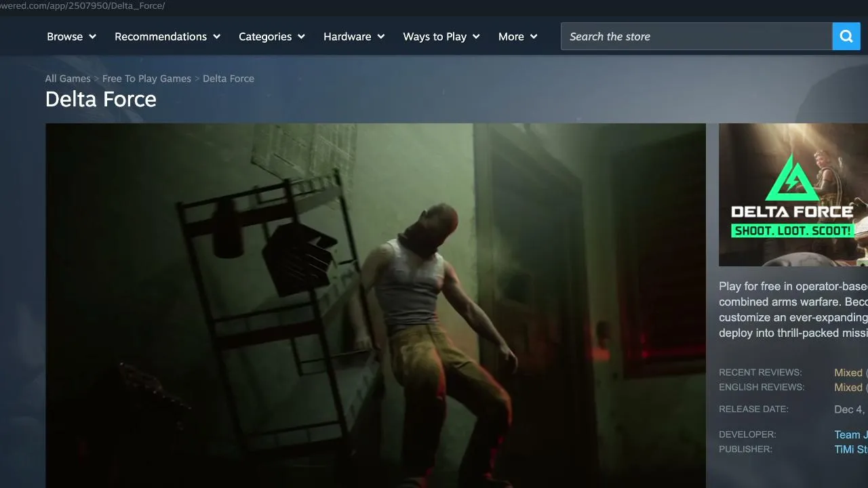This screenshot has width=868, height=488.
Task: Expand the Browse dropdown chevron
Action: [x=92, y=37]
